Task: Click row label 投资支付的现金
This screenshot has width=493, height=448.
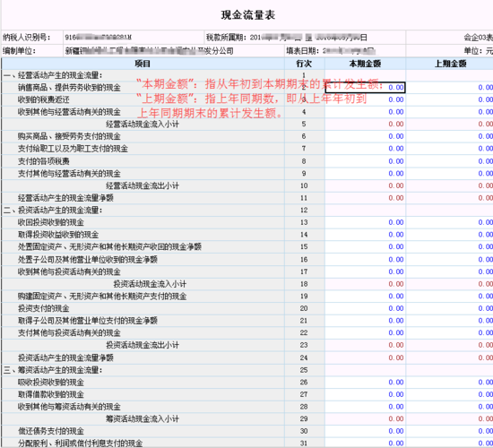Action: pyautogui.click(x=43, y=309)
